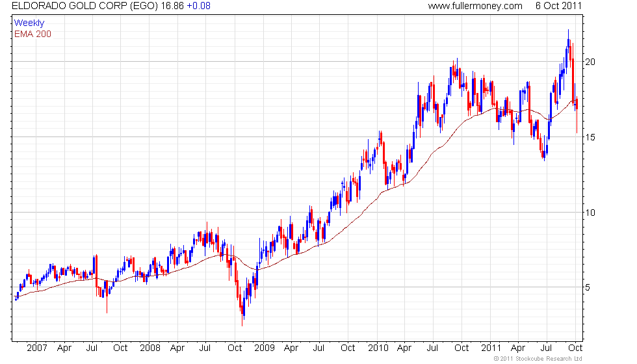
Task: Select the 2011 year label on time axis
Action: coord(492,348)
